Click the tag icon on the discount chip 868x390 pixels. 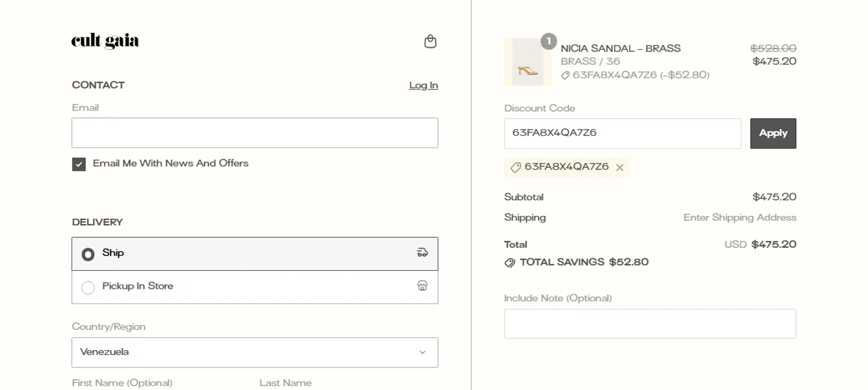516,167
